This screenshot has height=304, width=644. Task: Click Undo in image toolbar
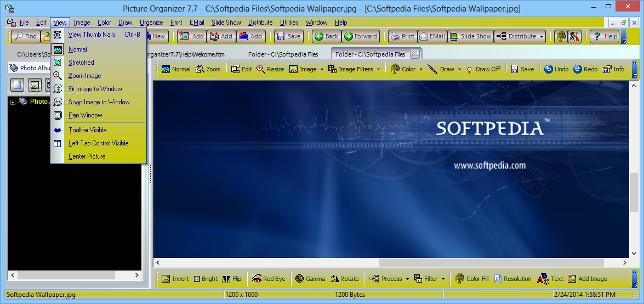click(556, 69)
